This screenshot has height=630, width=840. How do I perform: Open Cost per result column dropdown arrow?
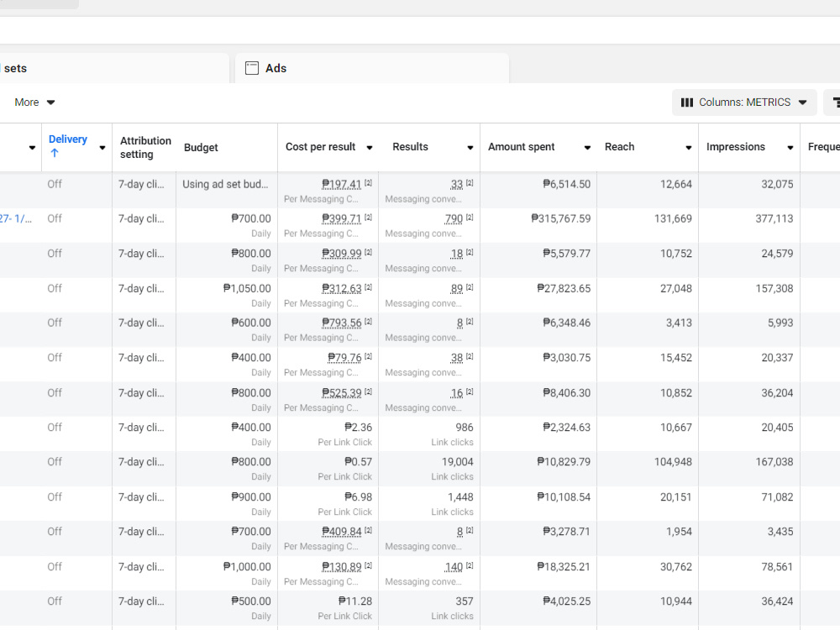point(369,148)
